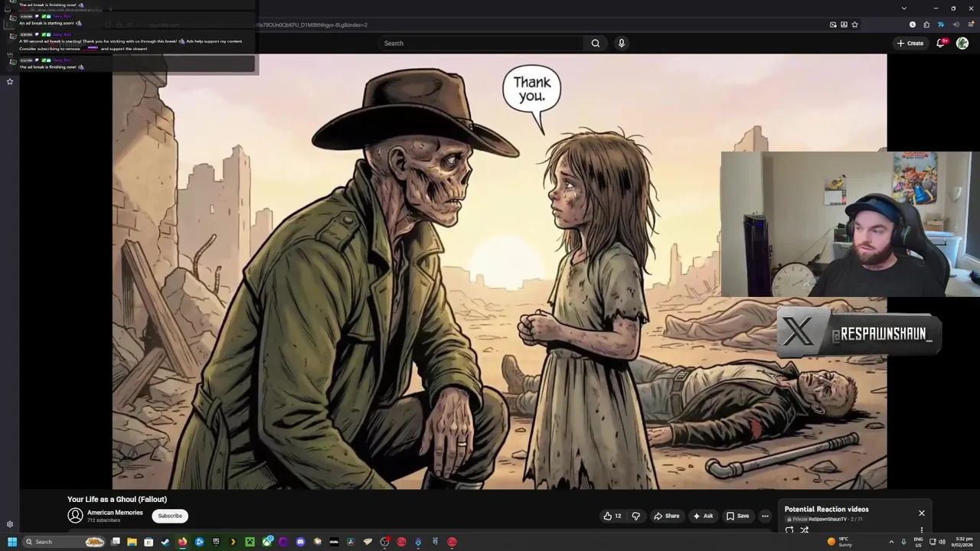
Task: Click the picture-in-picture address bar icon
Action: [x=833, y=24]
